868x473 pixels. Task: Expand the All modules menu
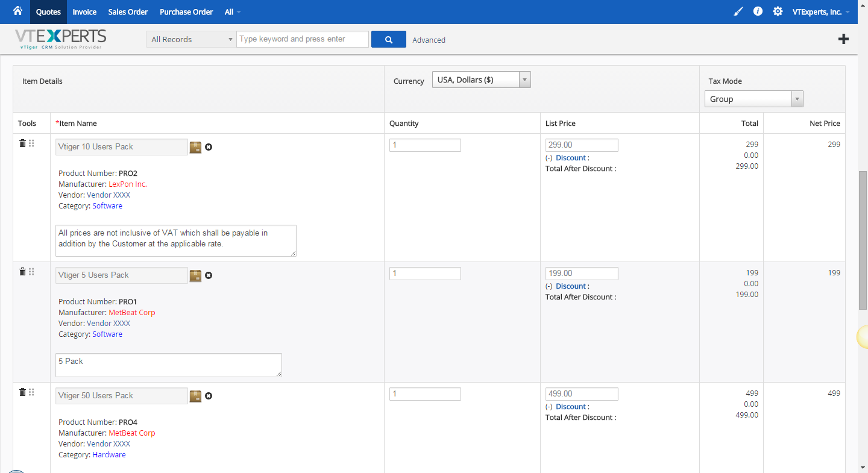pos(232,12)
